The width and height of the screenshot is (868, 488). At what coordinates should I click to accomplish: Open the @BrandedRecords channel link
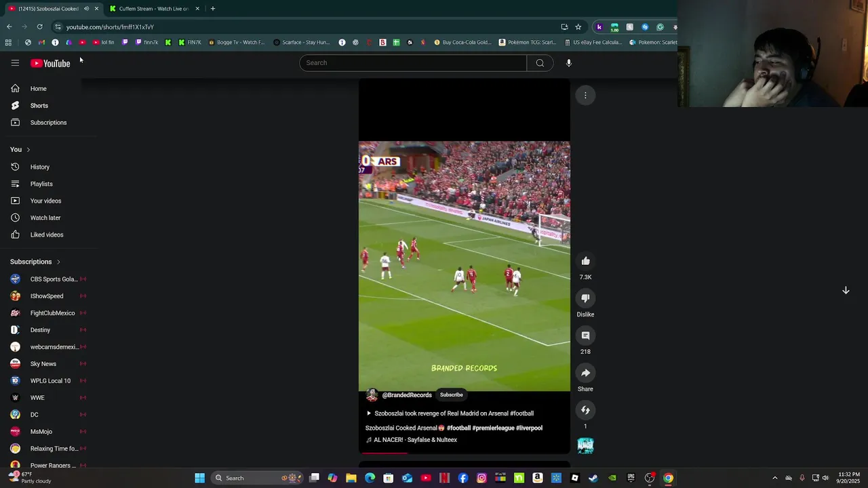[x=407, y=395]
